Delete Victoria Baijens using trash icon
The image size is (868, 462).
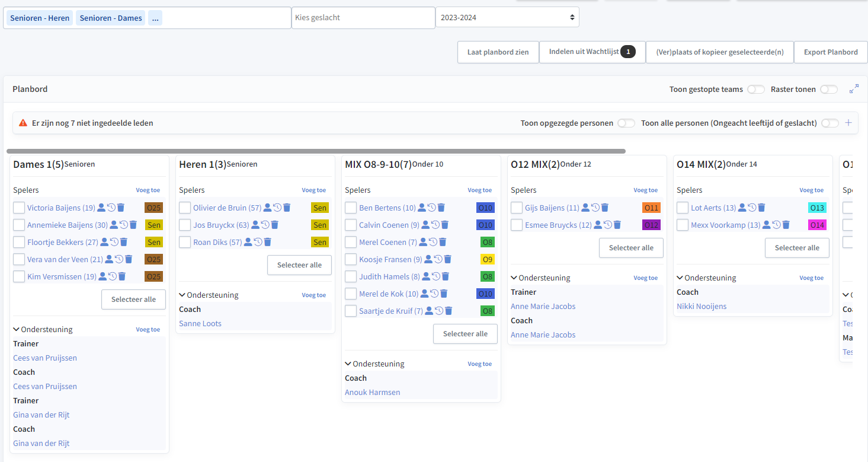click(121, 208)
